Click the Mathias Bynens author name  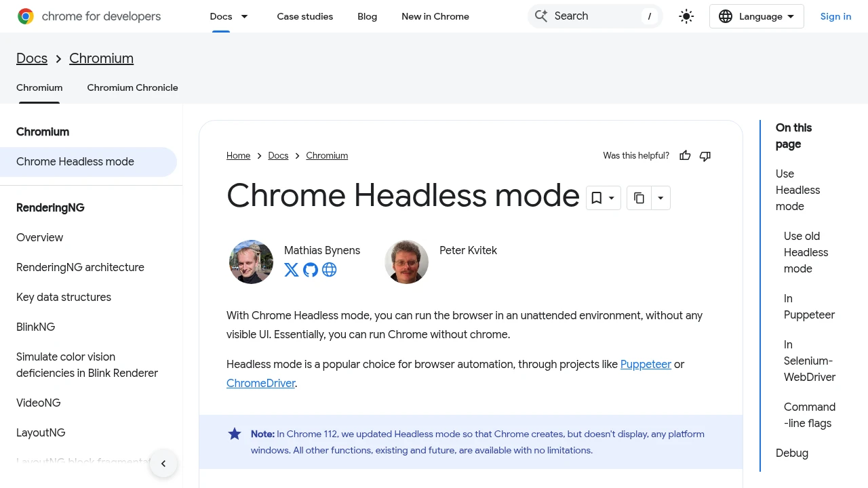click(x=322, y=251)
